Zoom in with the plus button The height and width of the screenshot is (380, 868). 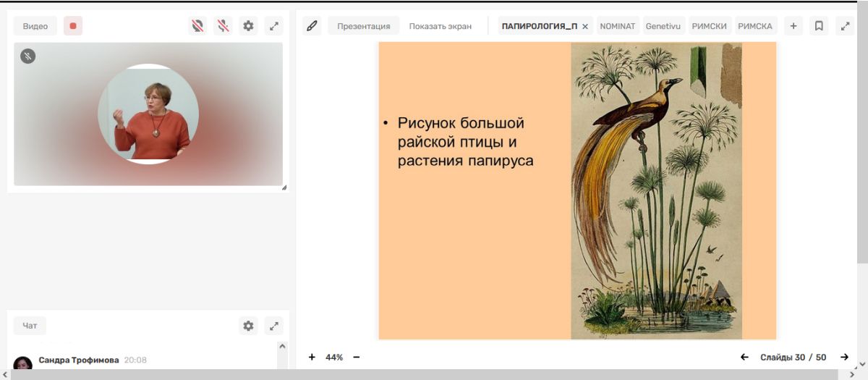(x=312, y=357)
